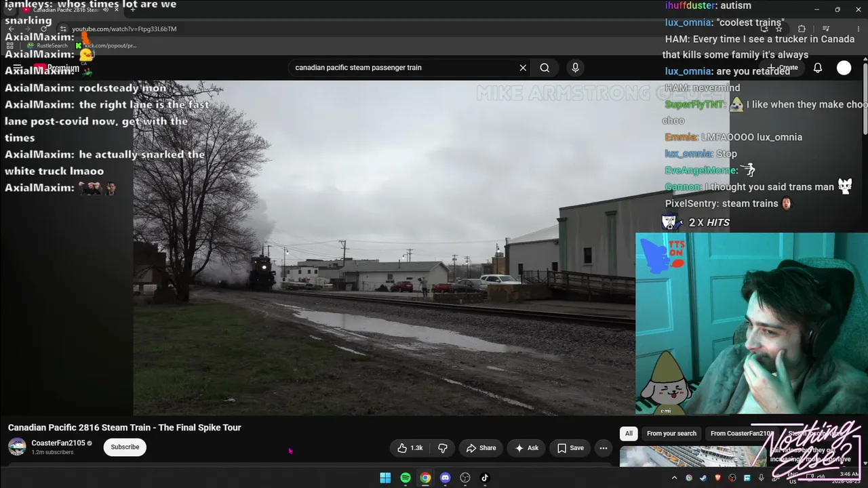Image resolution: width=868 pixels, height=488 pixels.
Task: Open the cruise ship video thumbnail
Action: pos(692,457)
